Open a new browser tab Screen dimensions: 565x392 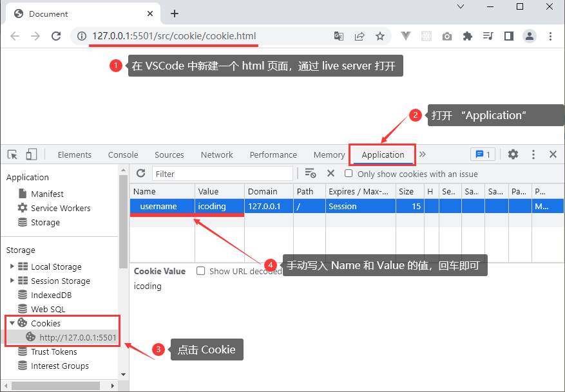click(175, 14)
